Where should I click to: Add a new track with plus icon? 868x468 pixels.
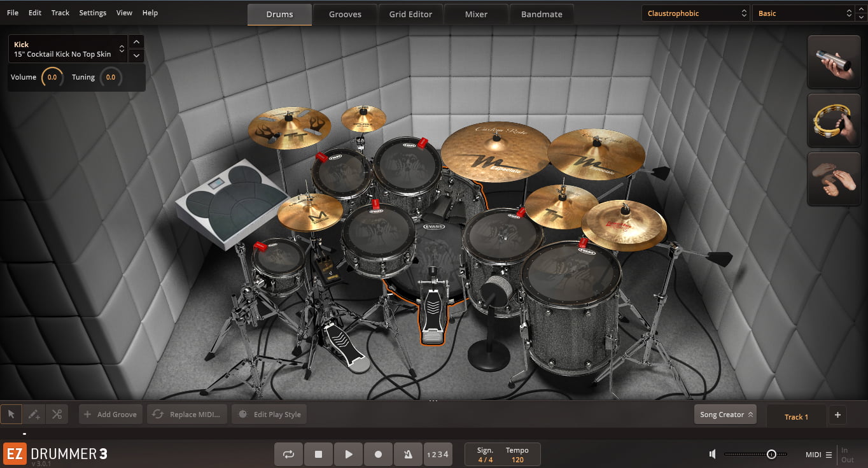point(837,415)
